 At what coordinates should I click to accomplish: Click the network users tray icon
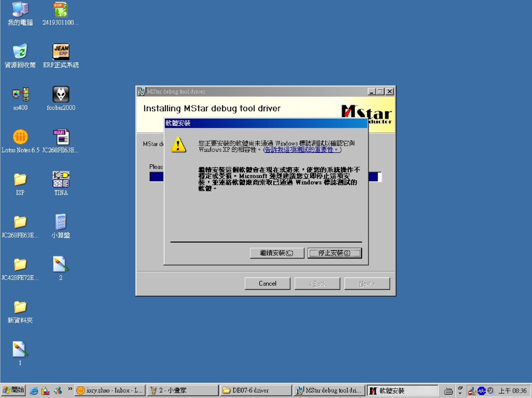click(472, 391)
